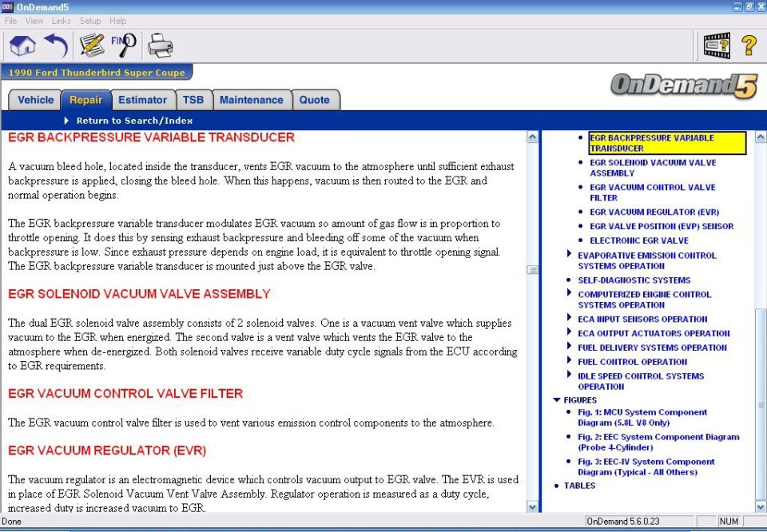Click article pane scroll-up arrow
767x532 pixels.
pos(533,137)
